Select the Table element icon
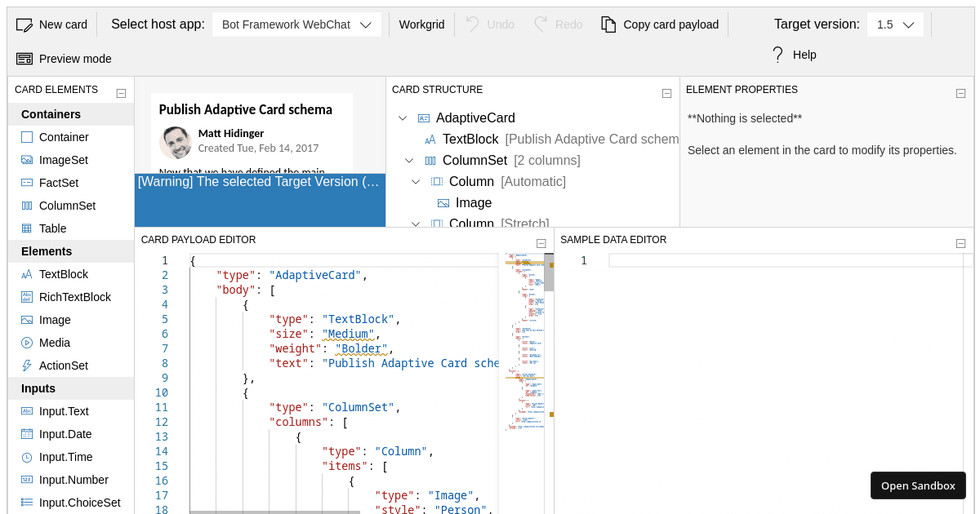This screenshot has width=980, height=514. click(x=27, y=228)
